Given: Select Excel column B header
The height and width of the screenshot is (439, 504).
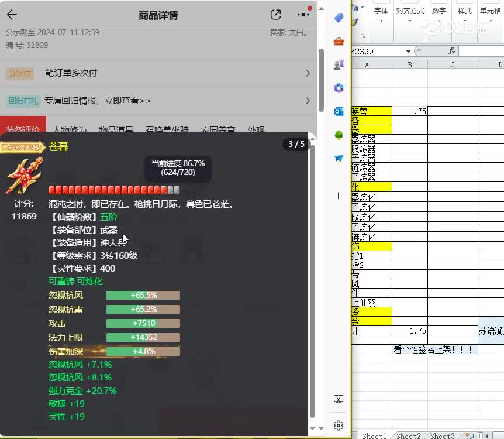Looking at the screenshot, I should [410, 65].
